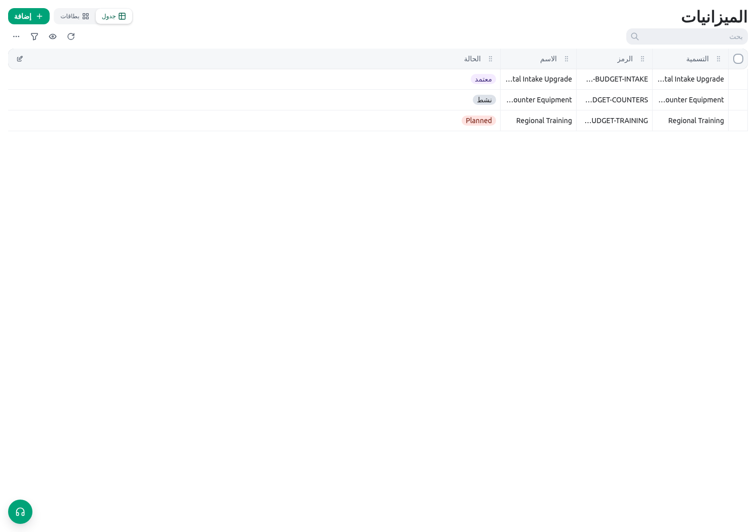Screen dimensions: 756x532
Task: Click Regional Training in الاسم column
Action: coord(544,121)
